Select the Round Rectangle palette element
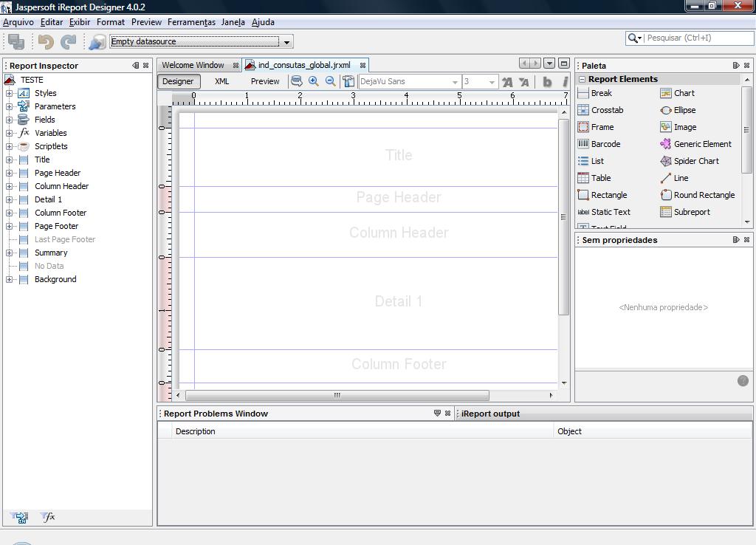 [x=698, y=195]
